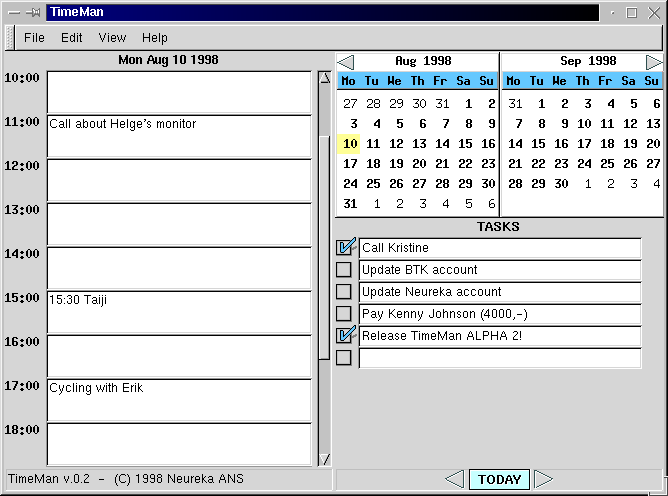This screenshot has height=496, width=668.
Task: Click the 11:00 Call about Helge's monitor entry
Action: pyautogui.click(x=179, y=135)
